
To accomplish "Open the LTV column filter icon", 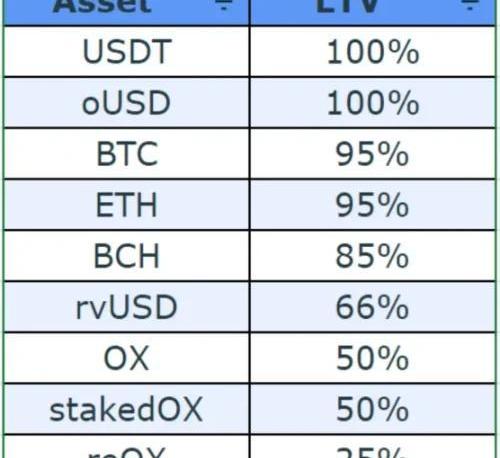I will pos(470,5).
